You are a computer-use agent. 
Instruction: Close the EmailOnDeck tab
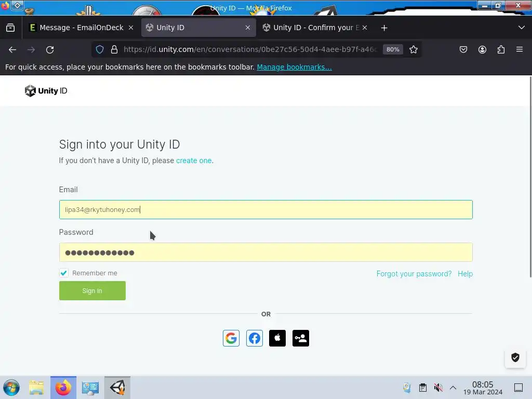coord(131,28)
